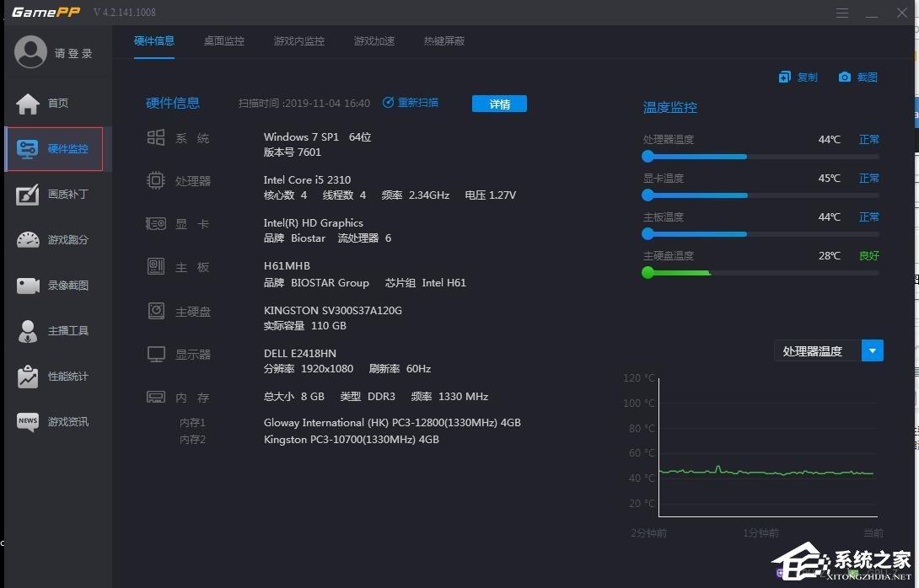Open the 游戏内监控 tab
The width and height of the screenshot is (919, 588).
pyautogui.click(x=298, y=40)
